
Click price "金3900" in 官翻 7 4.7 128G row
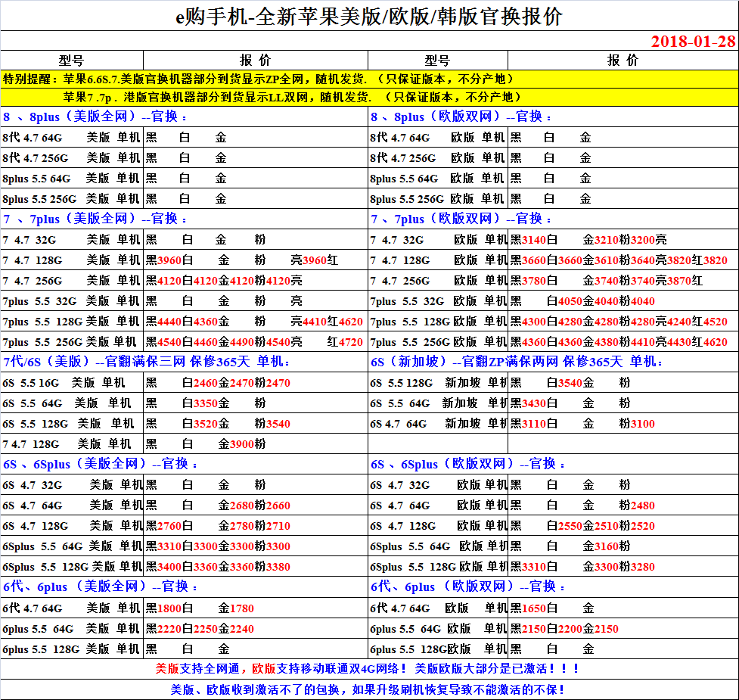click(236, 444)
